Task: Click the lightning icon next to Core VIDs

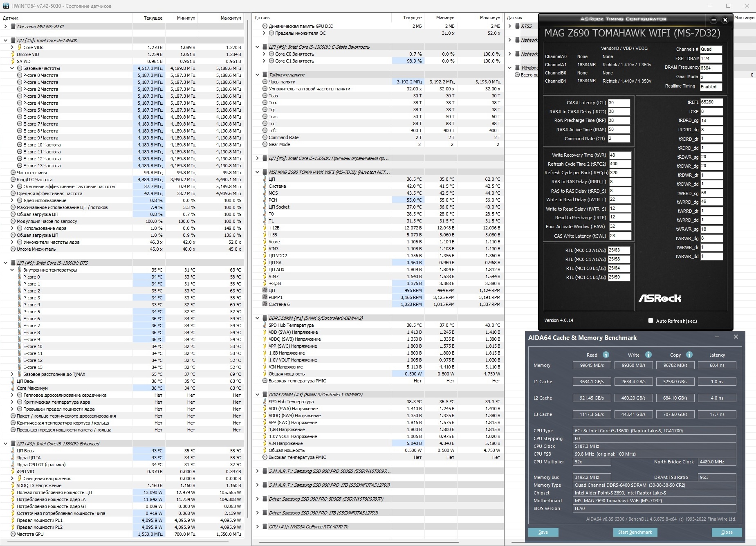Action: [x=19, y=47]
